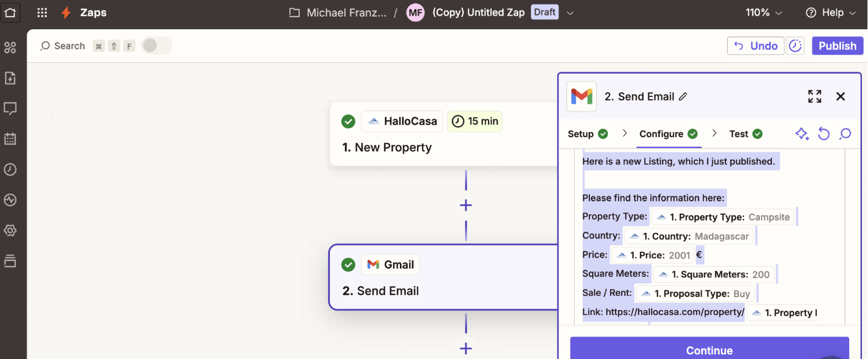Switch to the Setup tab
This screenshot has height=359, width=868.
[588, 134]
